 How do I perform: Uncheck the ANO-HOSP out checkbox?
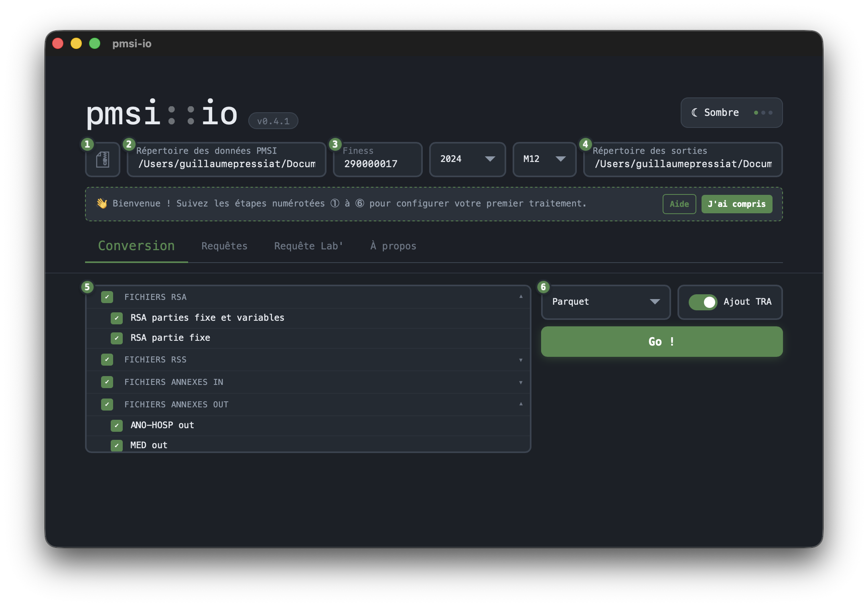point(117,425)
